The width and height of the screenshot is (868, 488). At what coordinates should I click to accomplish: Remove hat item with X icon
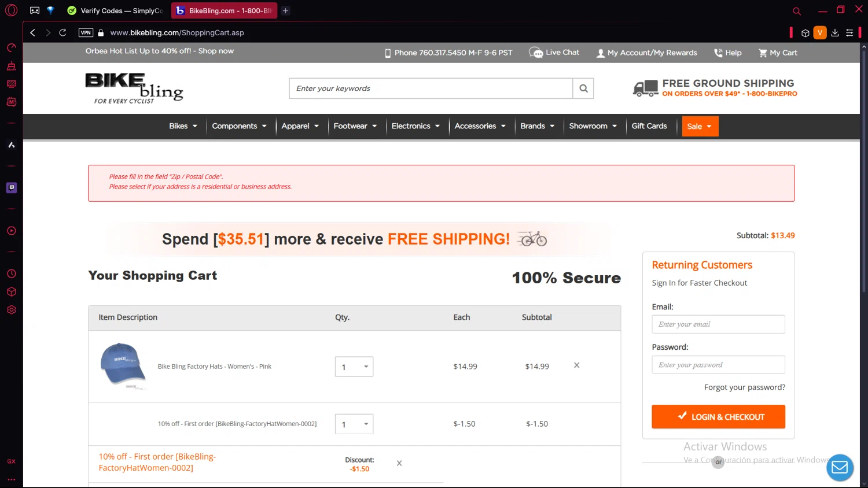(x=576, y=365)
